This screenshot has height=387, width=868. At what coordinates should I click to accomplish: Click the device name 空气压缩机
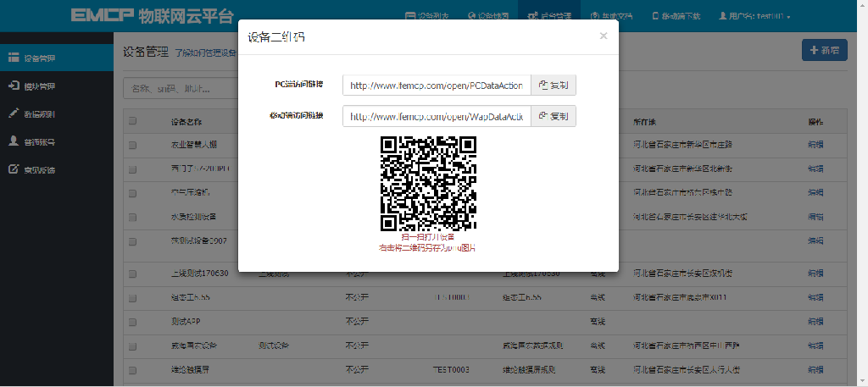coord(191,193)
